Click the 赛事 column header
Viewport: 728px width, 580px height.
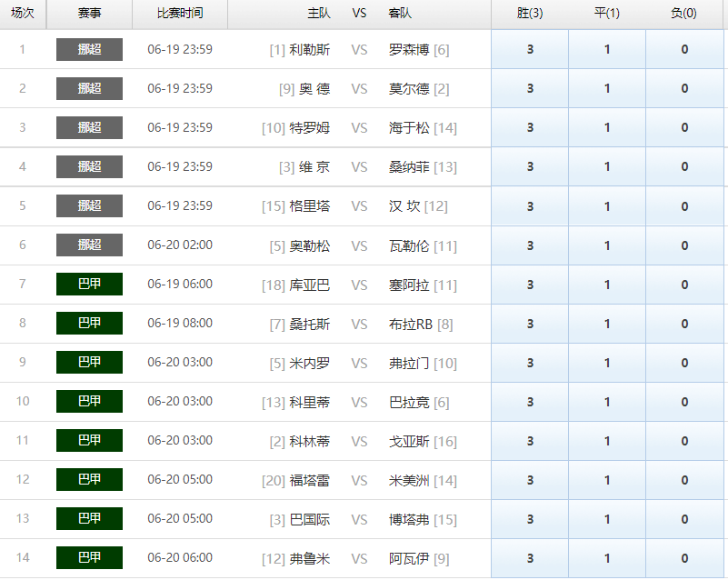click(90, 14)
